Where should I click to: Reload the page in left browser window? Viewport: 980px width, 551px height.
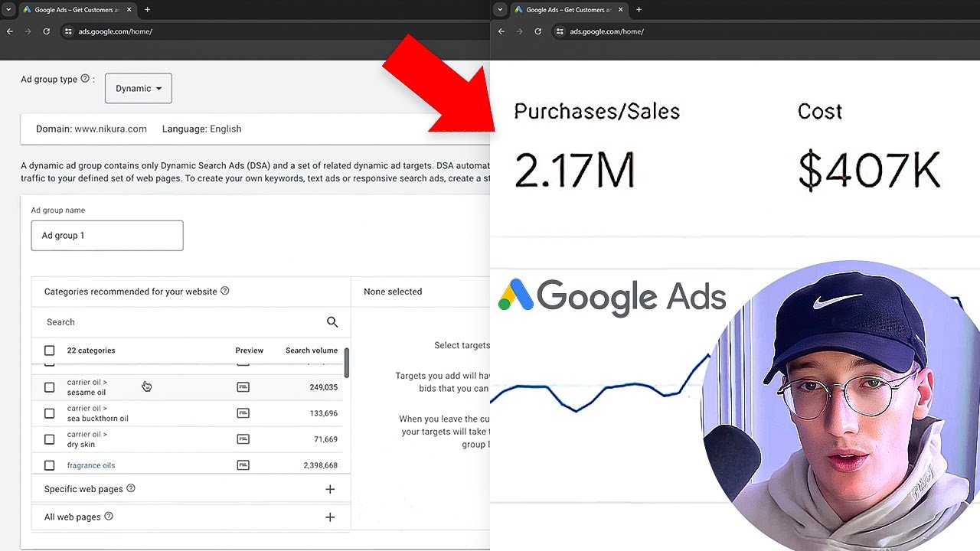tap(47, 31)
